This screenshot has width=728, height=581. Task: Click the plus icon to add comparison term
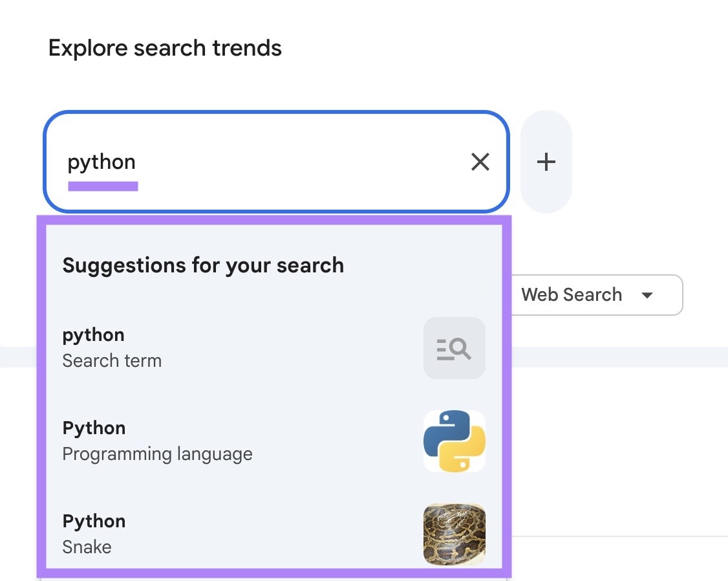(x=546, y=162)
